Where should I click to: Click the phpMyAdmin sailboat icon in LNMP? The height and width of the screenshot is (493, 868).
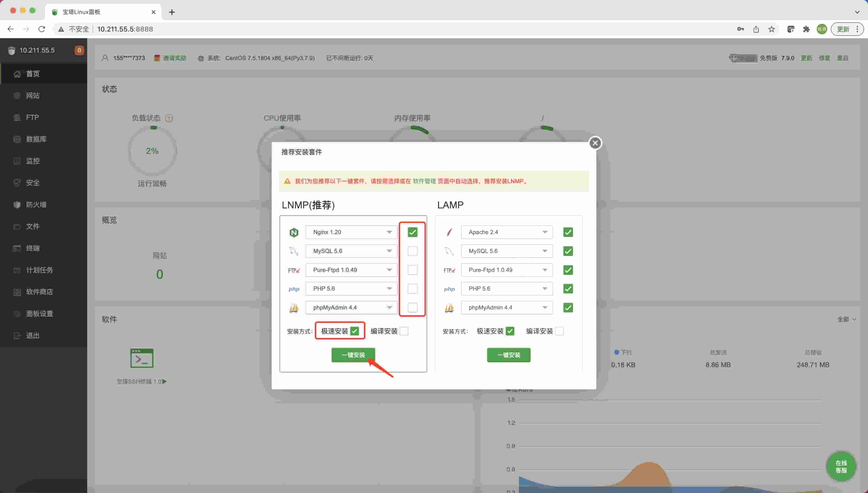tap(294, 308)
